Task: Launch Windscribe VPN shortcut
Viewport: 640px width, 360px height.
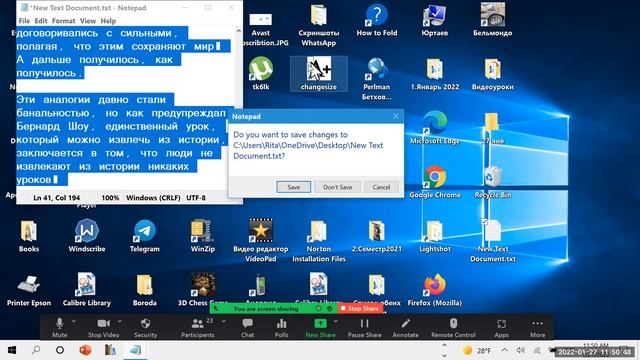Action: 87,236
